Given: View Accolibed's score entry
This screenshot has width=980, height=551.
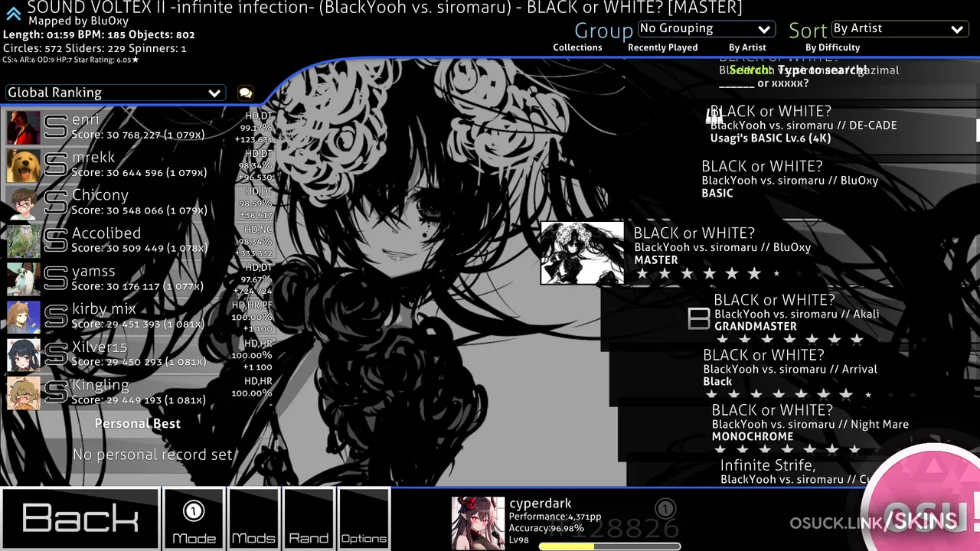Looking at the screenshot, I should (139, 240).
